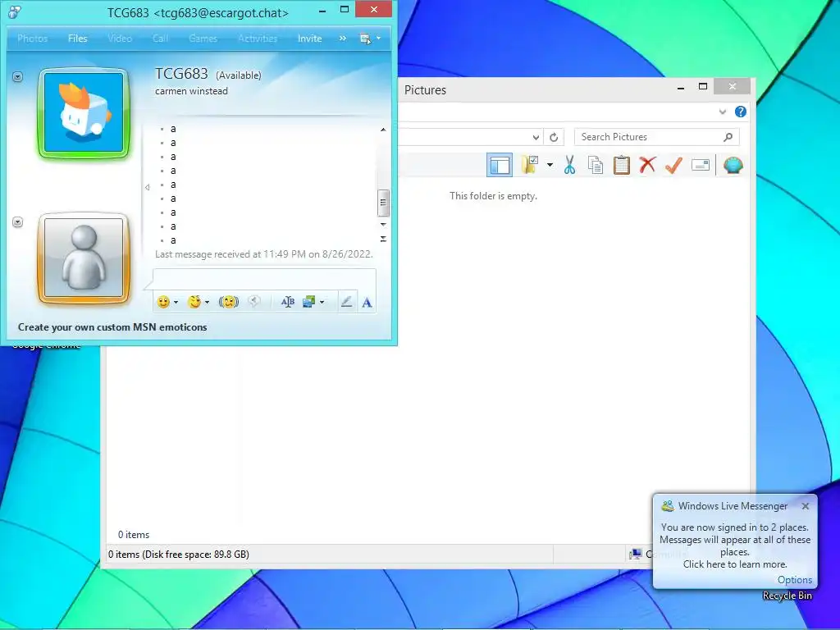840x630 pixels.
Task: Click the Copy pages icon
Action: [596, 165]
